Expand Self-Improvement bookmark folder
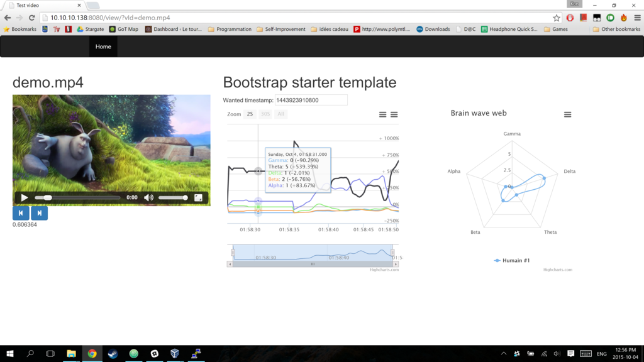 point(281,29)
